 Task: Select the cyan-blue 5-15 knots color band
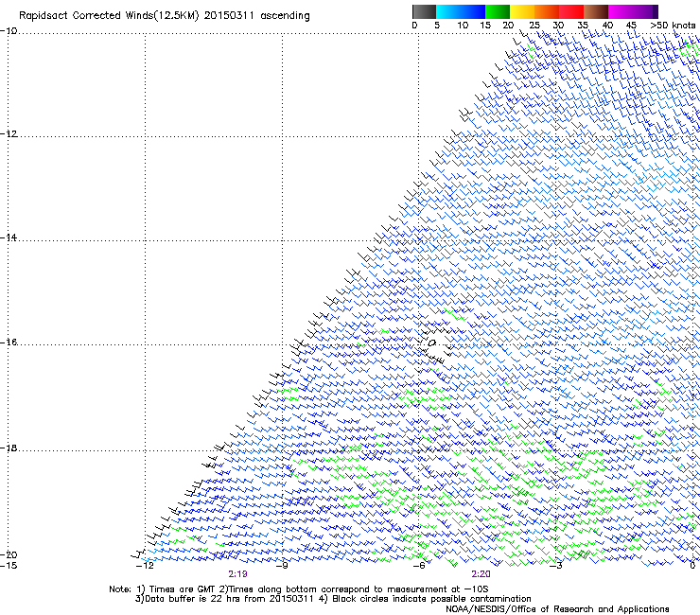coord(461,11)
